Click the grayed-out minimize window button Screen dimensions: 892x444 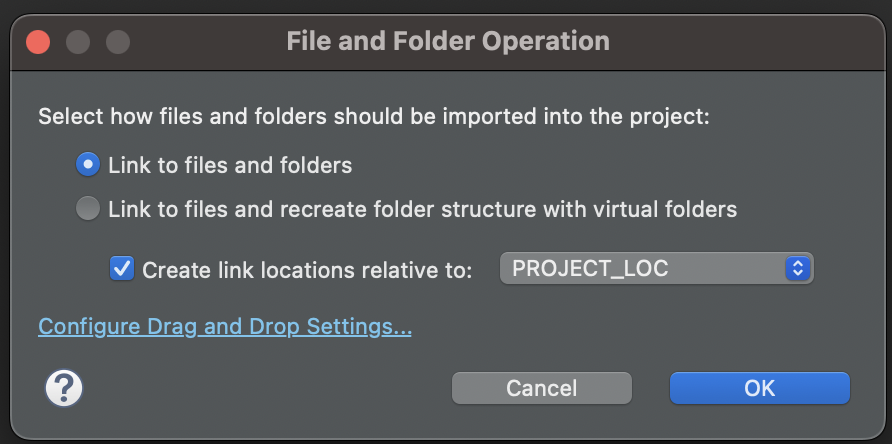[x=78, y=42]
